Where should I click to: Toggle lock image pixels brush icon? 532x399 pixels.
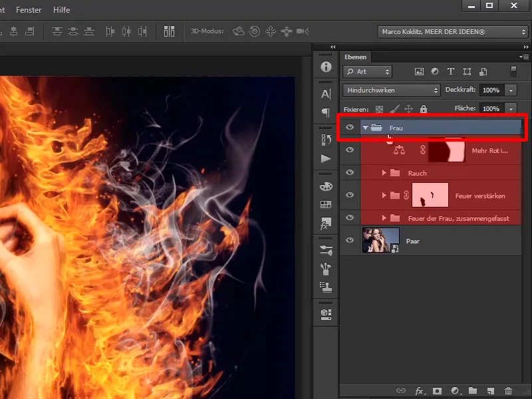click(394, 109)
